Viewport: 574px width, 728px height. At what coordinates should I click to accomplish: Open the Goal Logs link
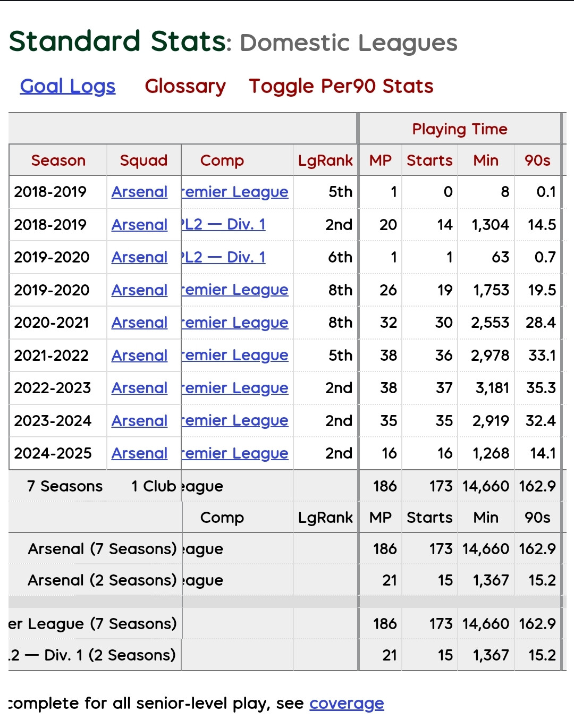(67, 86)
